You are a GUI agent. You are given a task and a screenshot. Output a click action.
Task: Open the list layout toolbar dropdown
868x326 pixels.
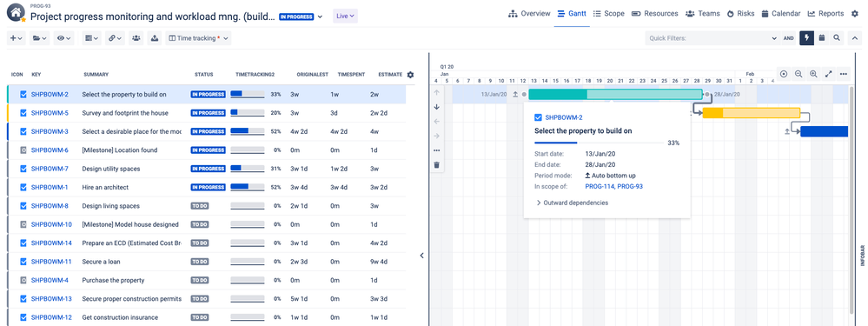91,38
